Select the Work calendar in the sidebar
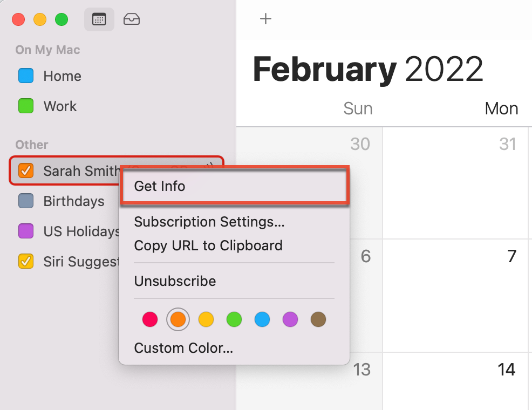Image resolution: width=532 pixels, height=410 pixels. [59, 106]
